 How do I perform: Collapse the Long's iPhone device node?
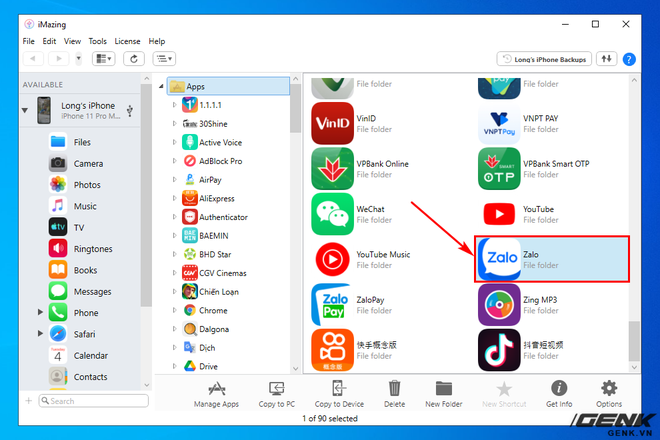click(25, 110)
